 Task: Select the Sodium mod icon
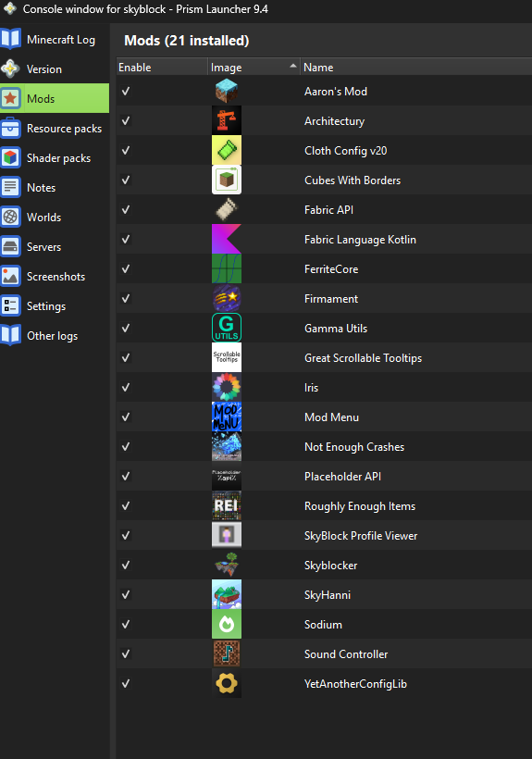[227, 625]
